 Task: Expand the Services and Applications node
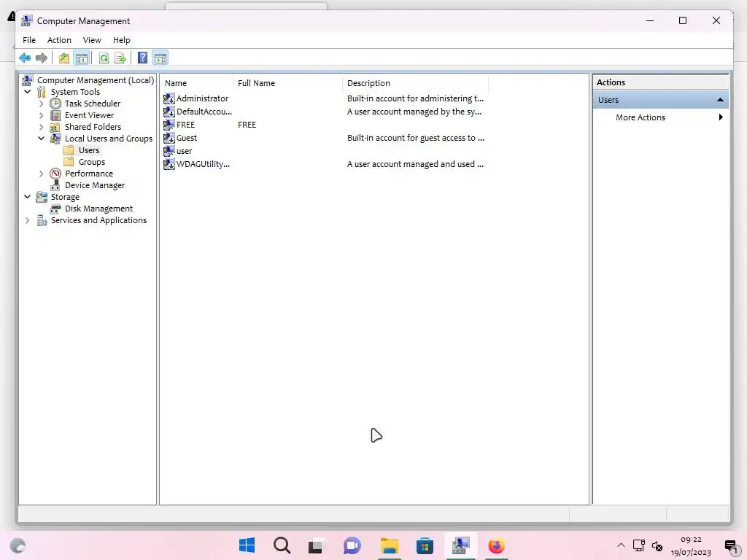[28, 220]
